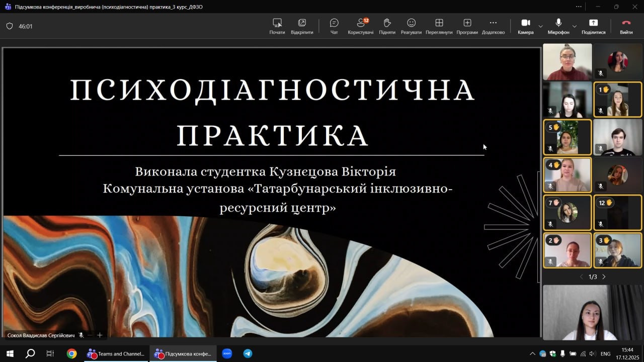Toggle the Камера on or off
Viewport: 644px width, 362px height.
pyautogui.click(x=525, y=26)
